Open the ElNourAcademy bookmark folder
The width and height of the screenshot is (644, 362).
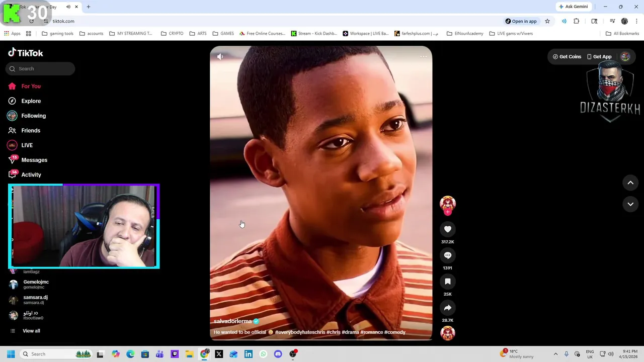[x=465, y=34]
